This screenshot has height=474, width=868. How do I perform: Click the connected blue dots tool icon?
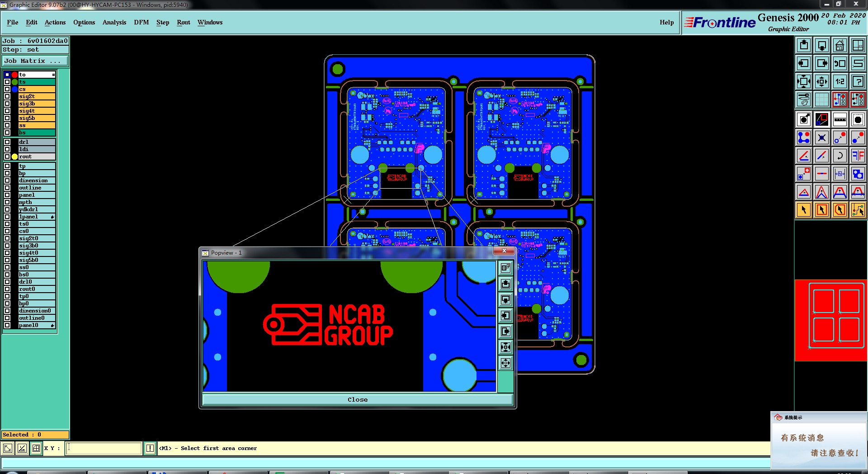[804, 137]
